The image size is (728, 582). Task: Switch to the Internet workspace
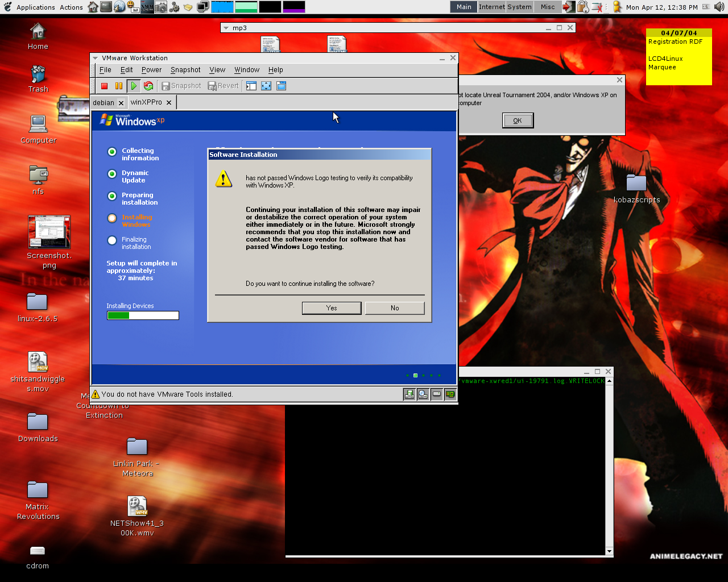pyautogui.click(x=492, y=7)
